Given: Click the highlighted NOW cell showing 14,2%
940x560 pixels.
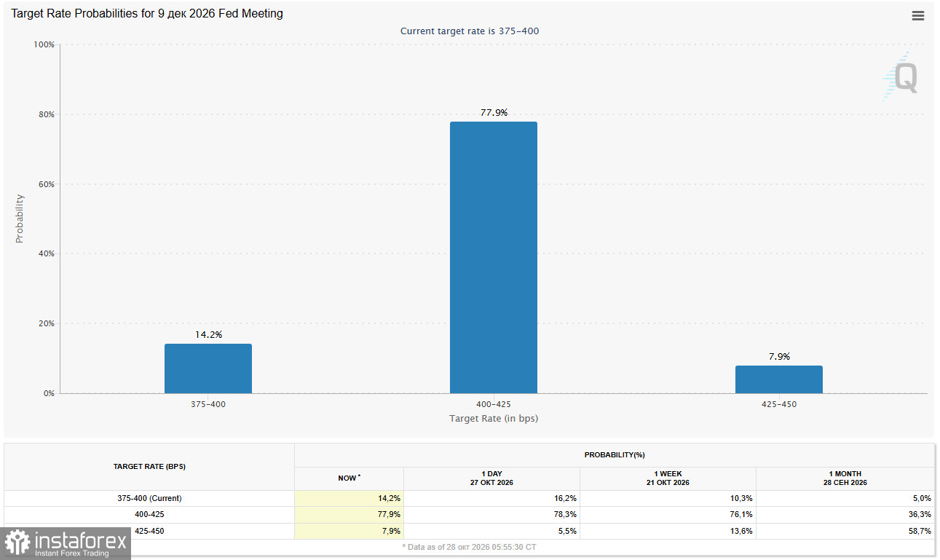Looking at the screenshot, I should coord(349,499).
